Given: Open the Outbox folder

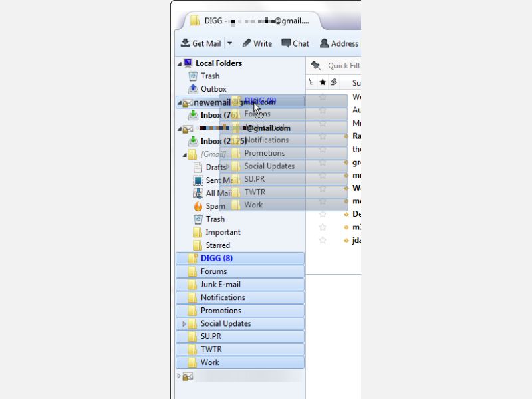Looking at the screenshot, I should pos(213,89).
